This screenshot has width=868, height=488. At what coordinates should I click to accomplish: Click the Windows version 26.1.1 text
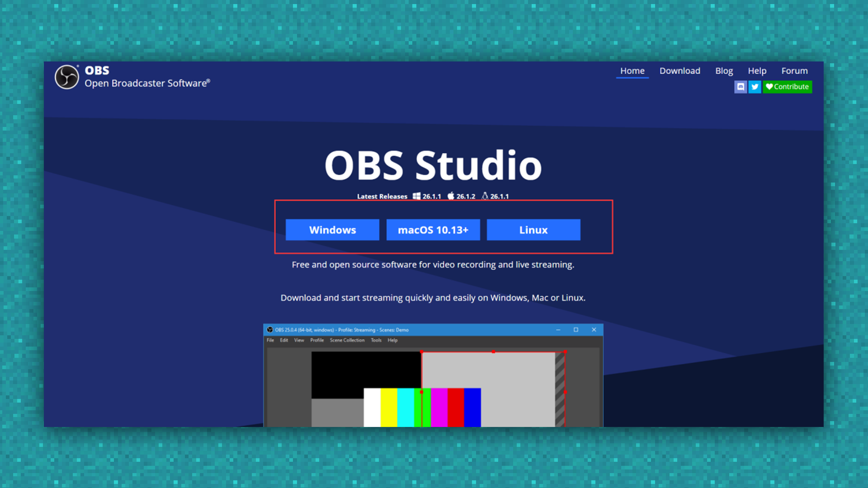coord(432,197)
